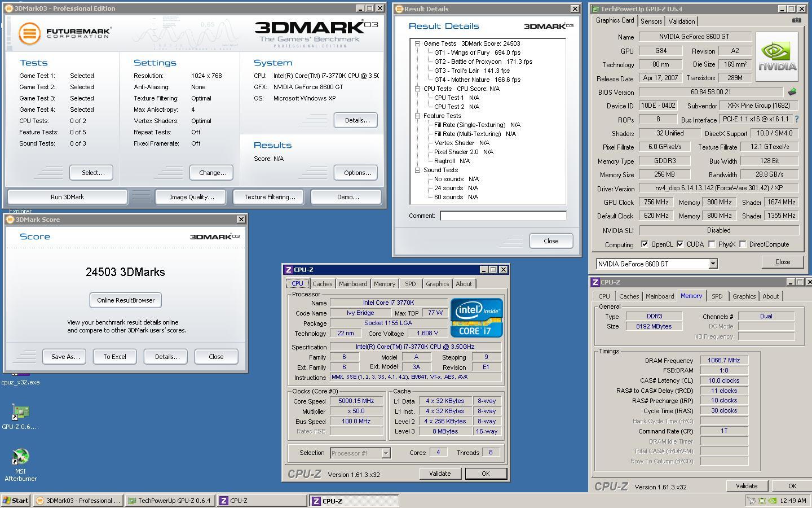Click the Change settings button
812x508 pixels.
tap(212, 173)
